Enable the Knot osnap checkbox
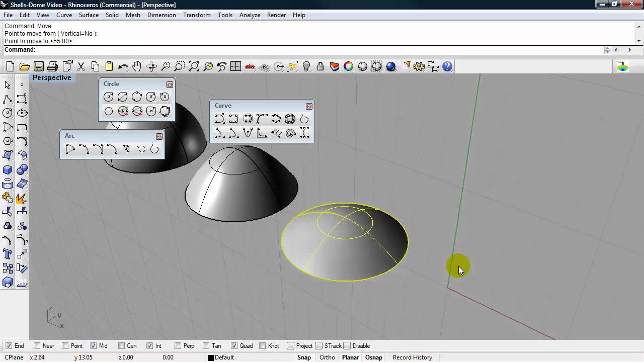 [262, 346]
